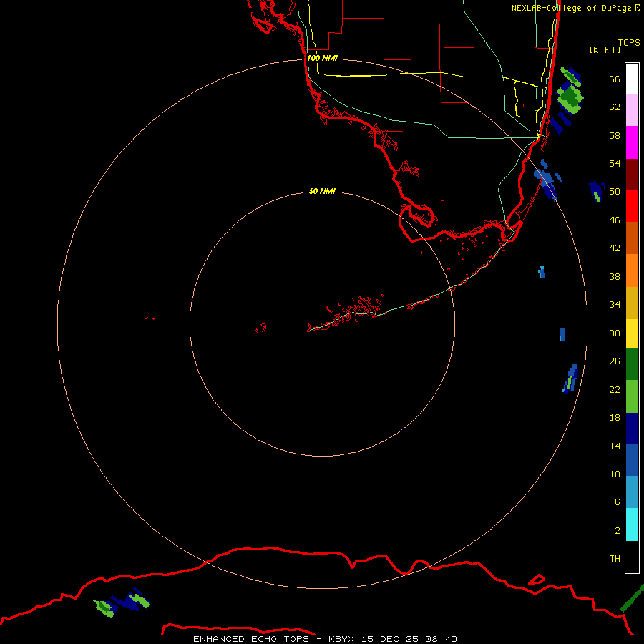644x644 pixels.
Task: Click the light green 22 K FT legend swatch
Action: 632,396
